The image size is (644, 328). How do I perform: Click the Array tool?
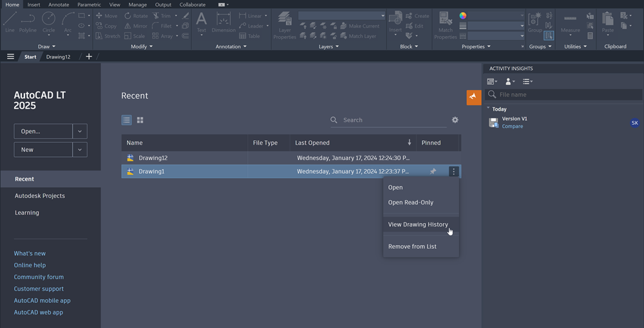pos(162,36)
